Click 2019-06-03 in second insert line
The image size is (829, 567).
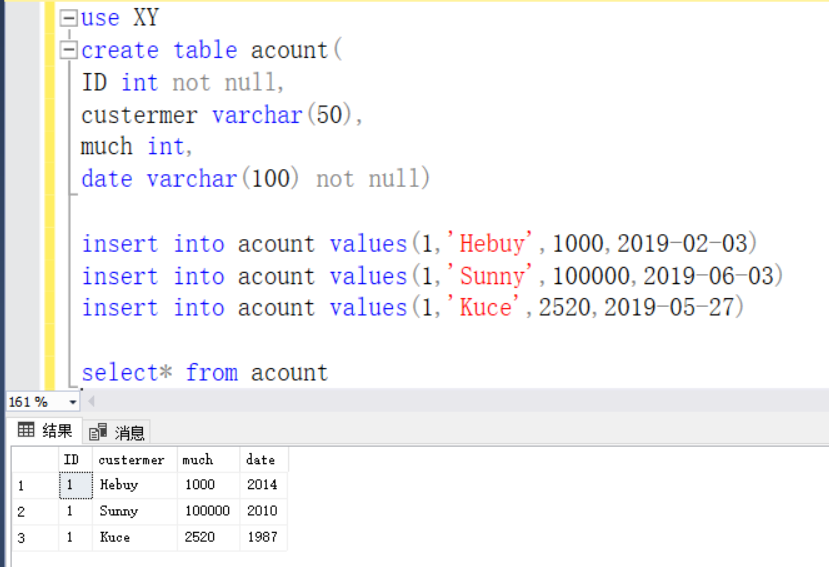coord(708,276)
